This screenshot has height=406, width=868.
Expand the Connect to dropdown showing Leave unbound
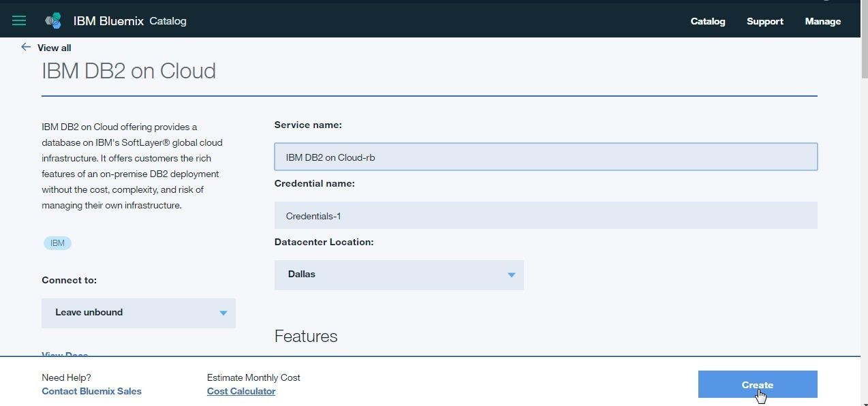(x=138, y=313)
